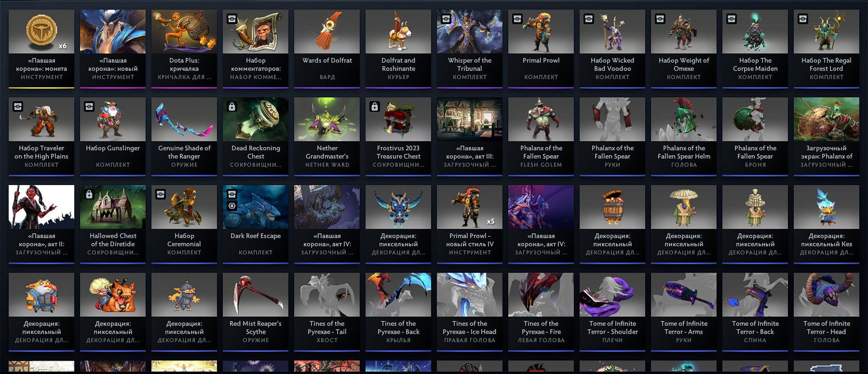Click bundle icon on Набор Wicked Bad Voodoo
Viewport: 868px width, 374px height.
(589, 19)
